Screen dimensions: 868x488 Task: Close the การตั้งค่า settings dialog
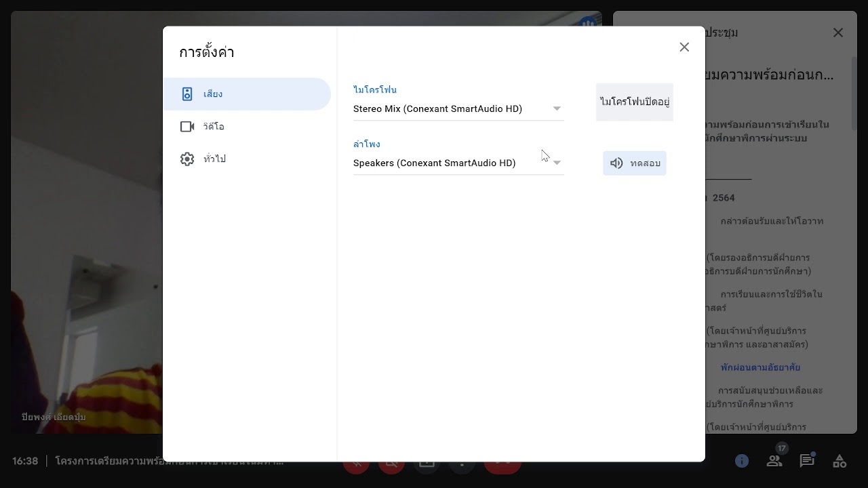pos(684,47)
